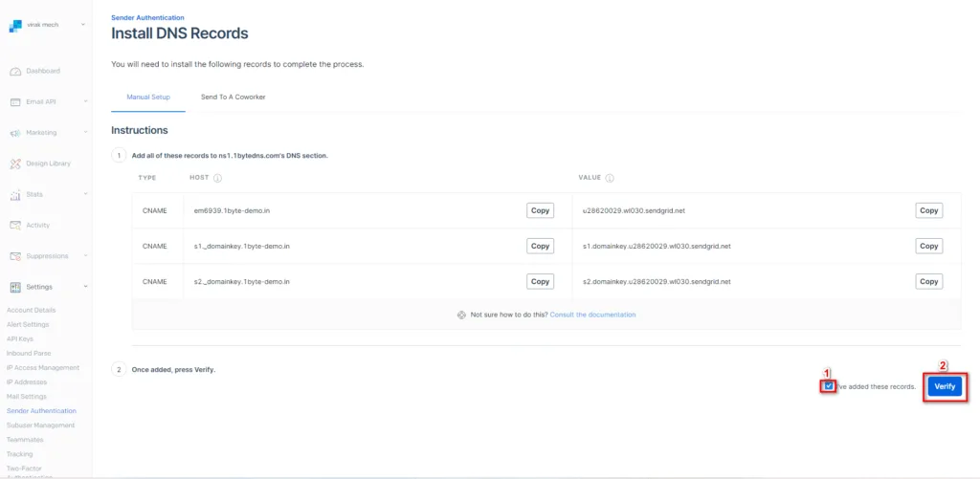Screen dimensions: 980x479
Task: Copy the s2._domainkey.1byte-demo.in host
Action: click(540, 282)
